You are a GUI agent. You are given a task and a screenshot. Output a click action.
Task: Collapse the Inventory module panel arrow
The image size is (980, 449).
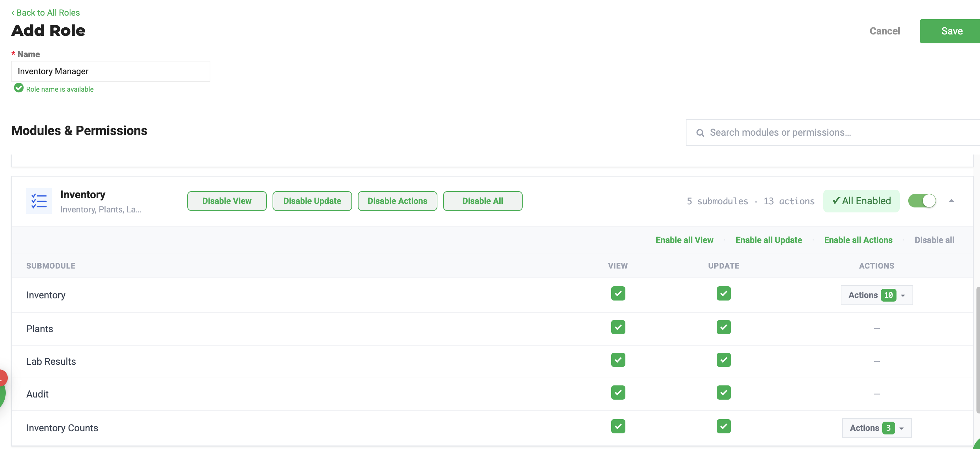coord(951,201)
